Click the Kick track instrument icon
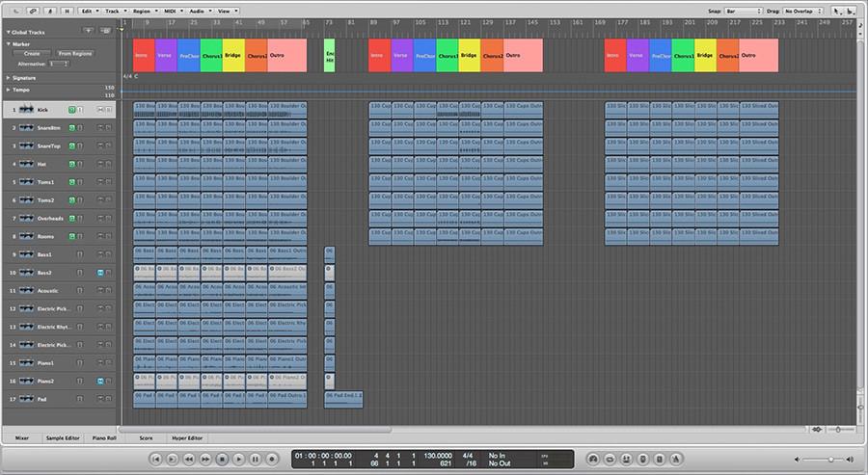Screen dimensions: 868x475 pos(26,110)
